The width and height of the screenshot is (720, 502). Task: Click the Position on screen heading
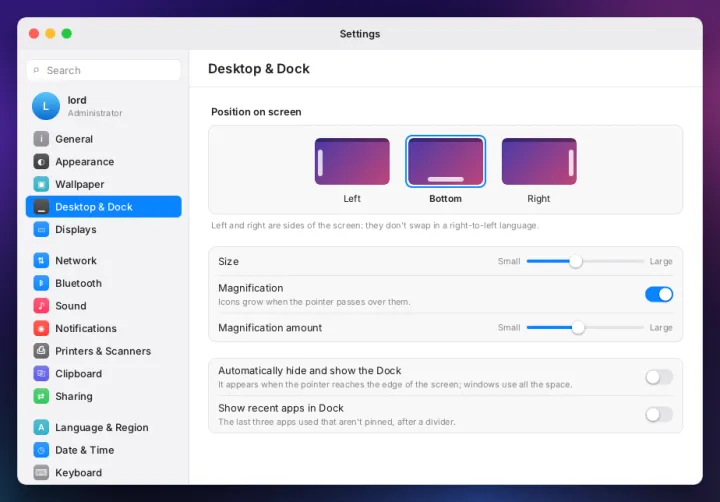point(256,112)
